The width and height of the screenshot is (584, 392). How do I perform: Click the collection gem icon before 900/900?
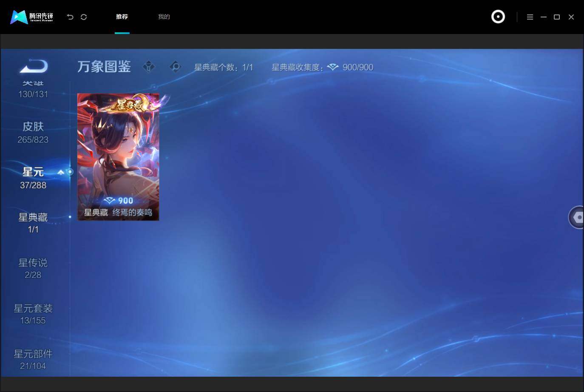(333, 67)
